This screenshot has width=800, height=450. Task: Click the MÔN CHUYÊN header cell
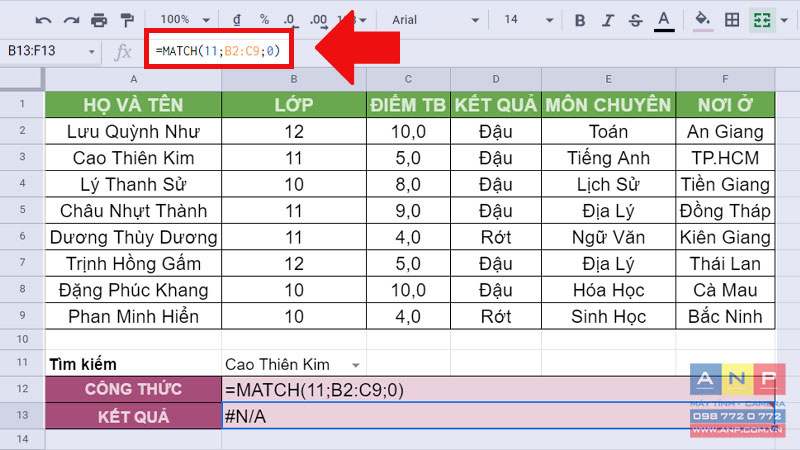pyautogui.click(x=608, y=105)
